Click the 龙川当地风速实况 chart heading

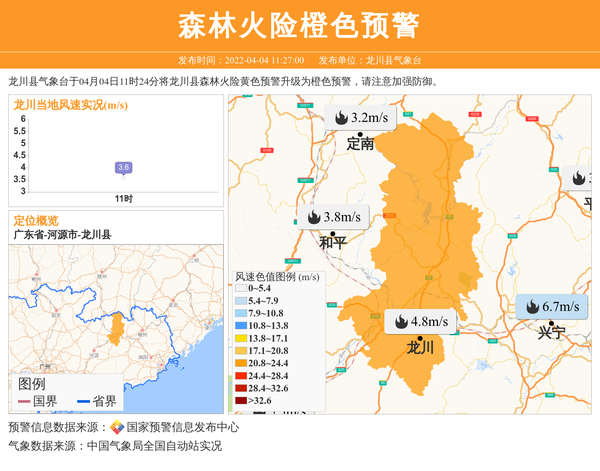(x=58, y=103)
